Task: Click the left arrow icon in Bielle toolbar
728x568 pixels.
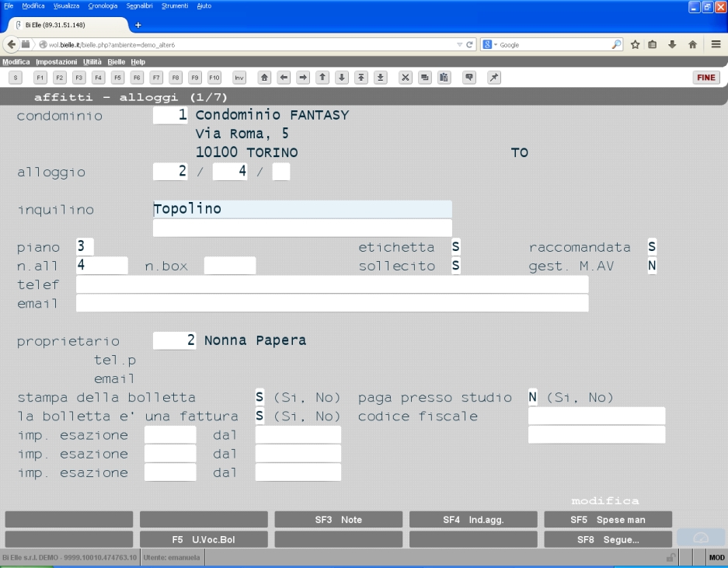Action: [284, 78]
